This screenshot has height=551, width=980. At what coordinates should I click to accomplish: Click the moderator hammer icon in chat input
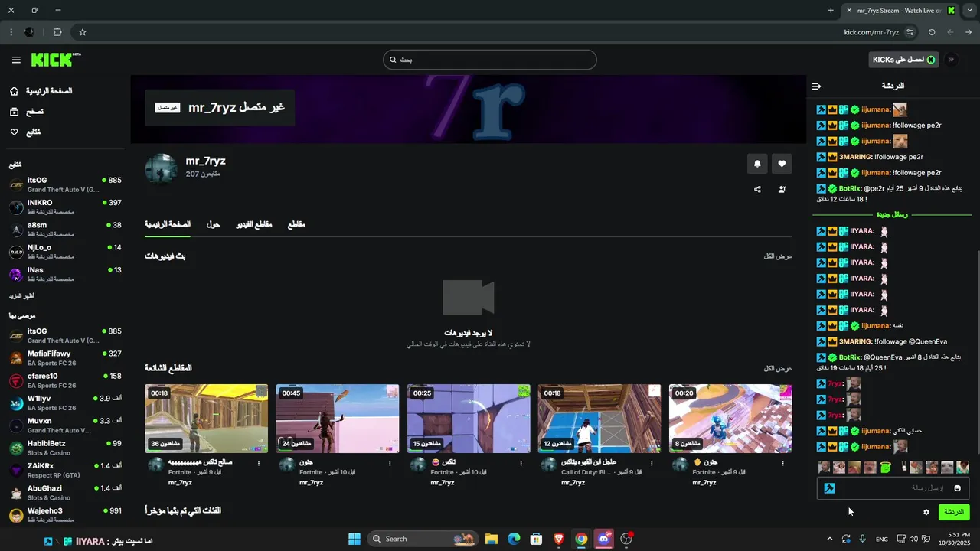click(x=829, y=488)
